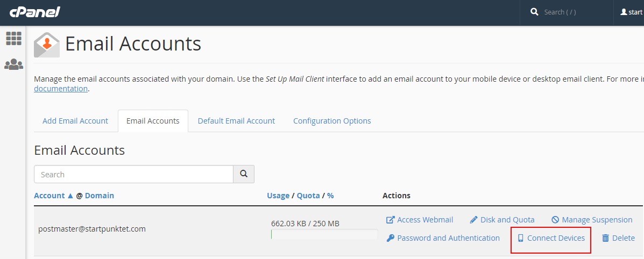This screenshot has height=259, width=644.
Task: Sort the list by Account column
Action: [49, 196]
